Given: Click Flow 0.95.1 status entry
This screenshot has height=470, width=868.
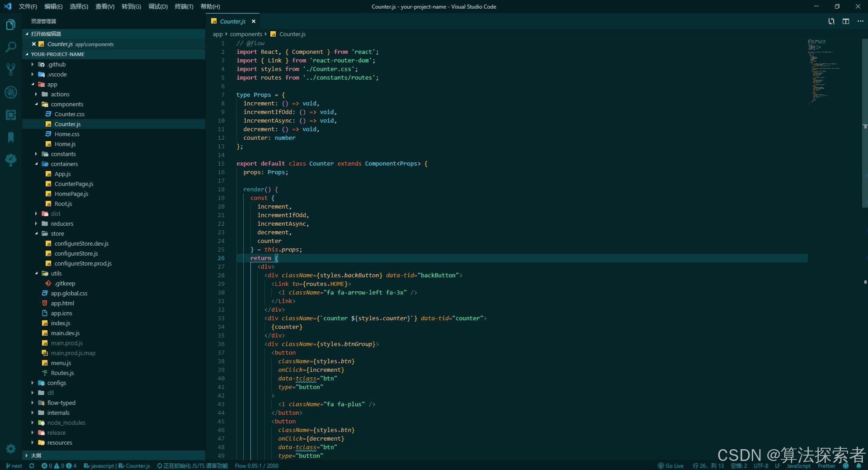Looking at the screenshot, I should [x=256, y=465].
